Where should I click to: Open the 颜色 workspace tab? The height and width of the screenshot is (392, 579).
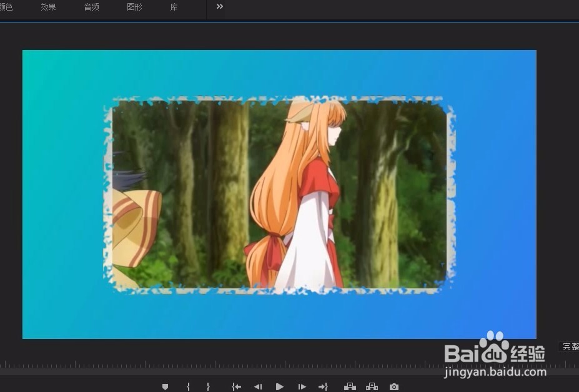7,7
